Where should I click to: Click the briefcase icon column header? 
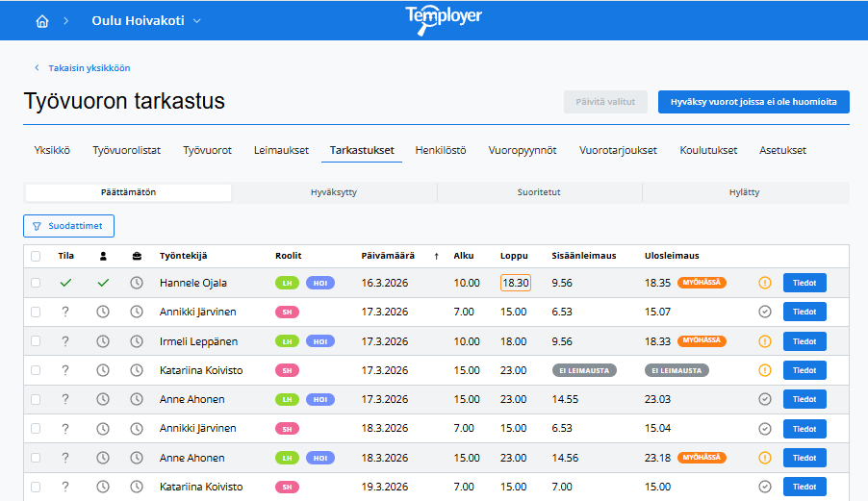tap(137, 256)
